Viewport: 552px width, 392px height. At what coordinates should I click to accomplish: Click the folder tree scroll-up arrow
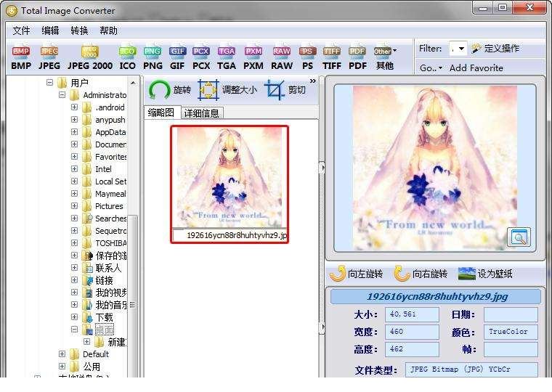pyautogui.click(x=133, y=83)
